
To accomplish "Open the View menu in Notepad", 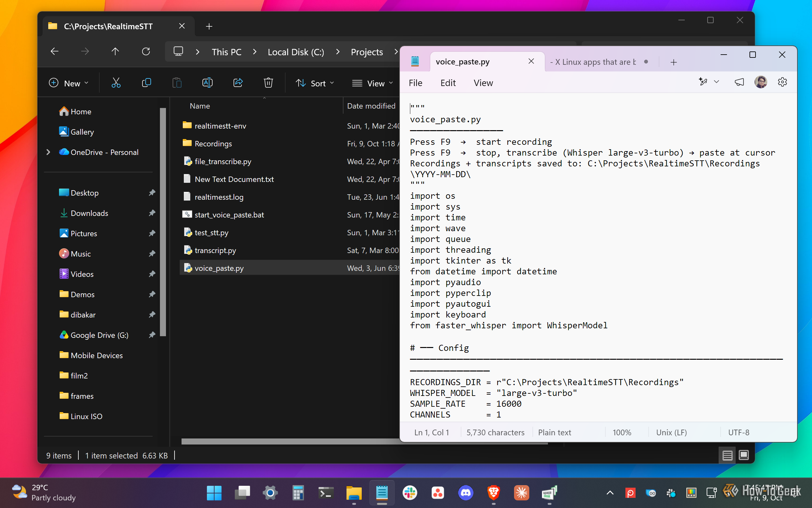I will point(483,83).
